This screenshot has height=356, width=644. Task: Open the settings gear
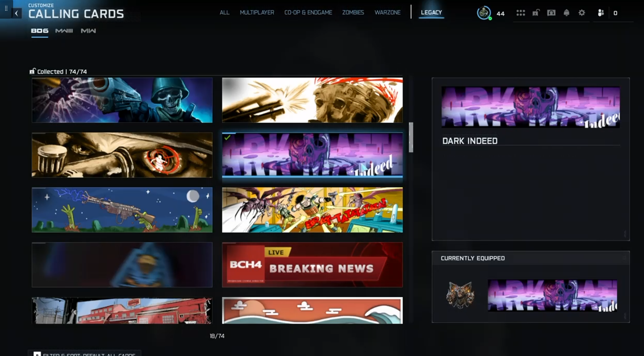[582, 13]
